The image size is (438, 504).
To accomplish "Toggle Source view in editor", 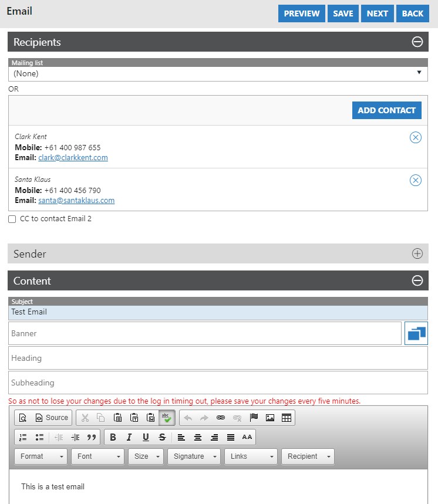I will coord(52,418).
